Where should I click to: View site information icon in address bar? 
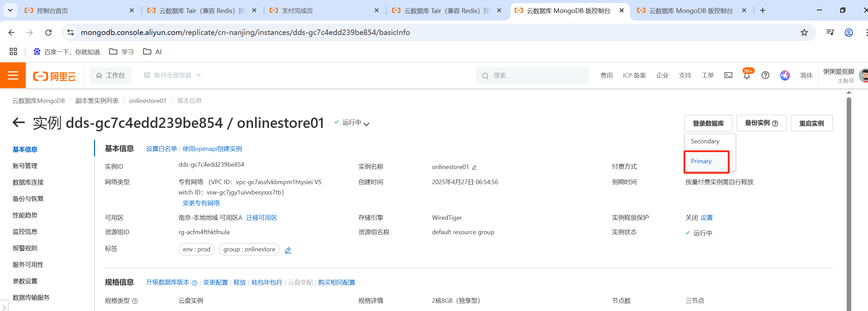click(x=70, y=32)
